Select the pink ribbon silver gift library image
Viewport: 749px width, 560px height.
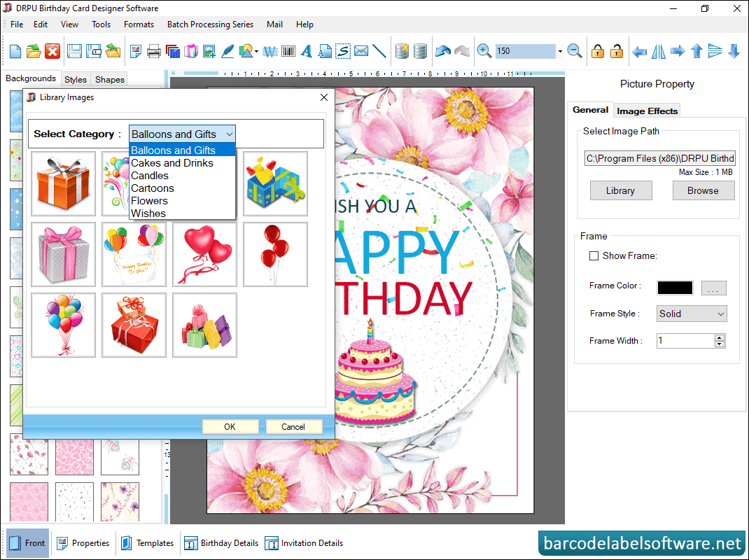click(x=63, y=255)
